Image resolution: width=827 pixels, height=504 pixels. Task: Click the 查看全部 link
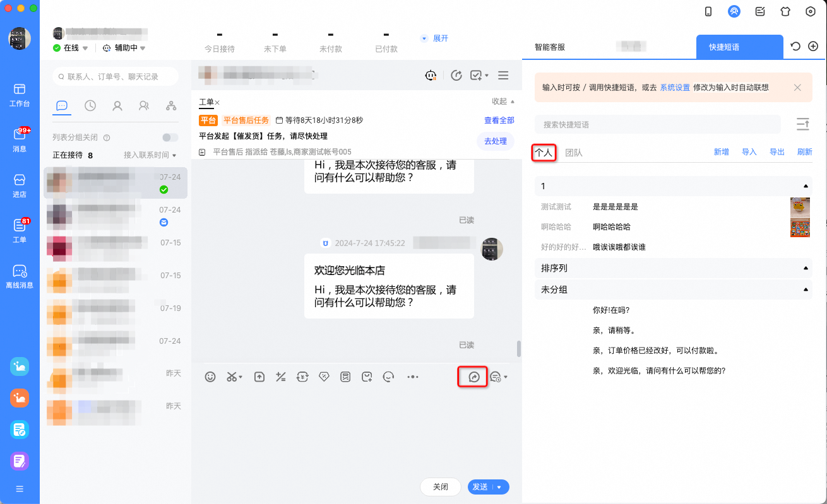499,120
